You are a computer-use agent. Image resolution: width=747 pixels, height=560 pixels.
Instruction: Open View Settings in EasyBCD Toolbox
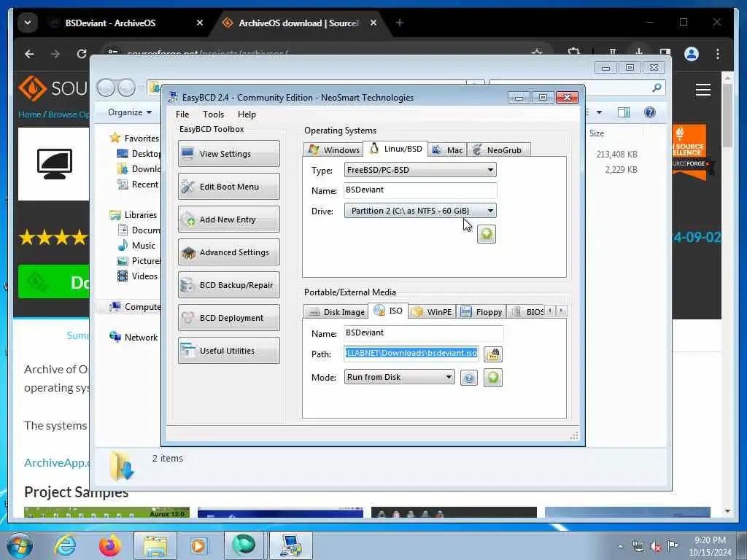[228, 154]
